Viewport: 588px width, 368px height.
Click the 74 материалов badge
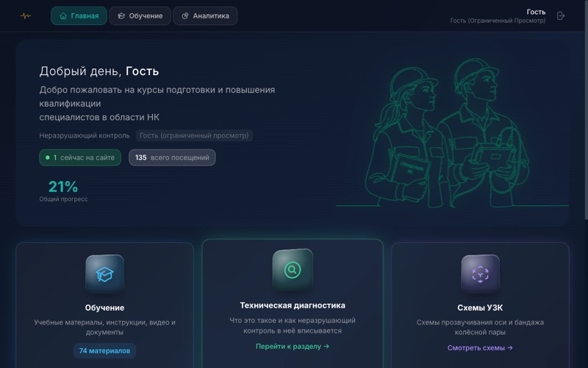click(x=104, y=351)
